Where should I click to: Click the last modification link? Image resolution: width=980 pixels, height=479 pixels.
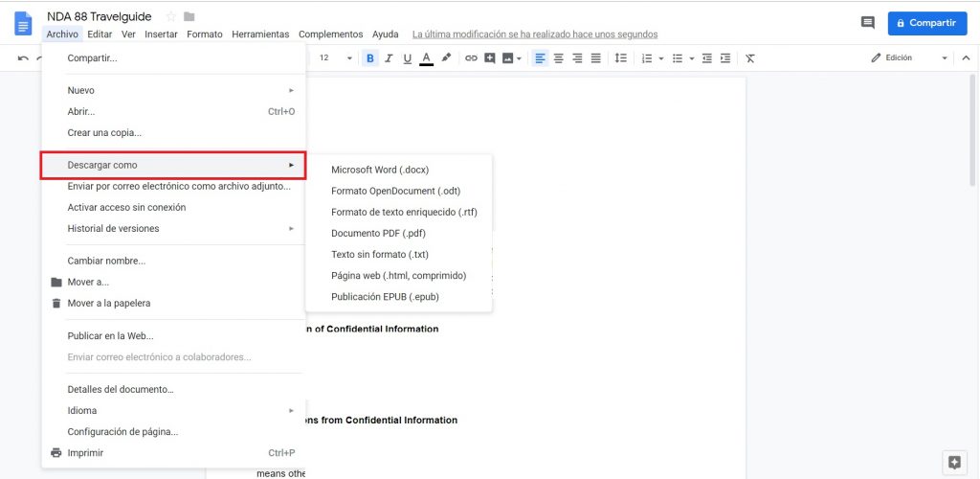coord(535,34)
